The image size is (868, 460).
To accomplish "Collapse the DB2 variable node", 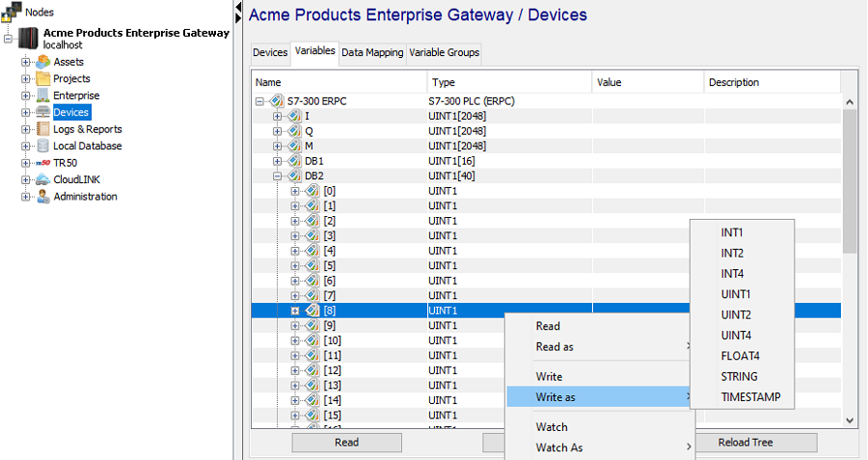I will point(278,176).
